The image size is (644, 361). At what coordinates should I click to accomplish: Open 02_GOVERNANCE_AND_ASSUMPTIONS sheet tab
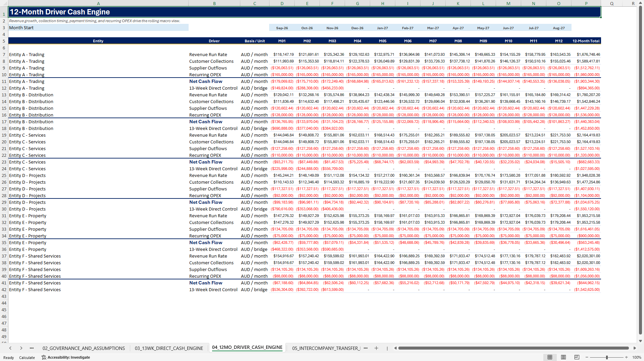(84, 348)
